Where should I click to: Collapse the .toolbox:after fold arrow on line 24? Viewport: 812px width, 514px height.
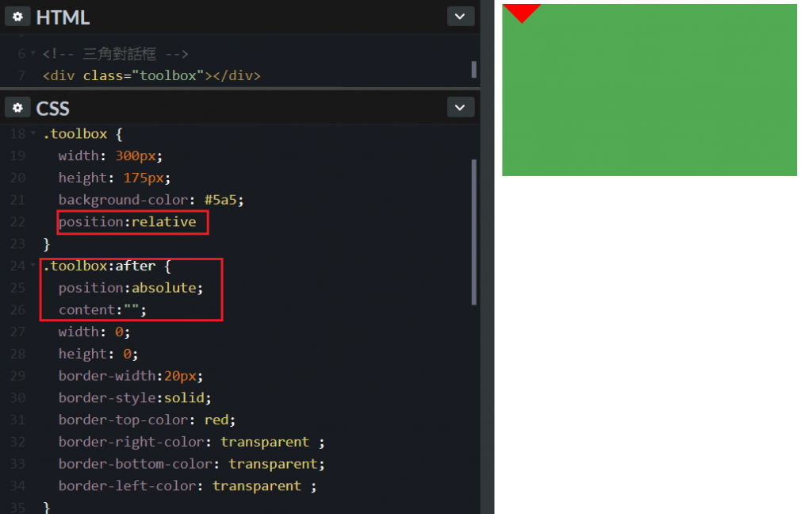point(33,266)
